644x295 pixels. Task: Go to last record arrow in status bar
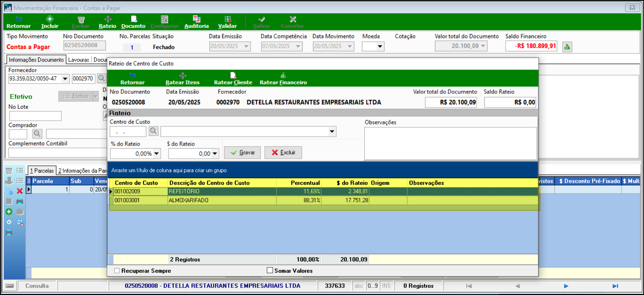(615, 286)
